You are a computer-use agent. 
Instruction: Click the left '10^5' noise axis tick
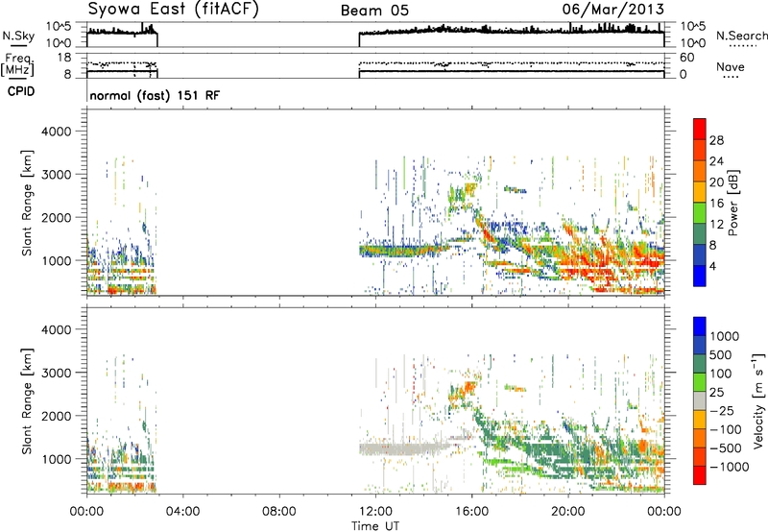[x=59, y=26]
